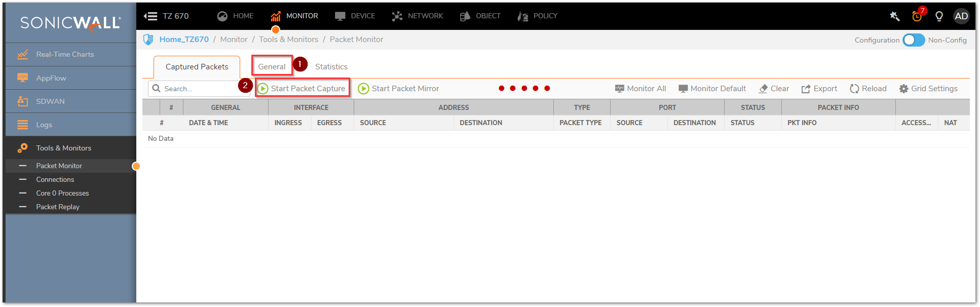Open the AD user account avatar
The height and width of the screenshot is (307, 980).
[961, 16]
